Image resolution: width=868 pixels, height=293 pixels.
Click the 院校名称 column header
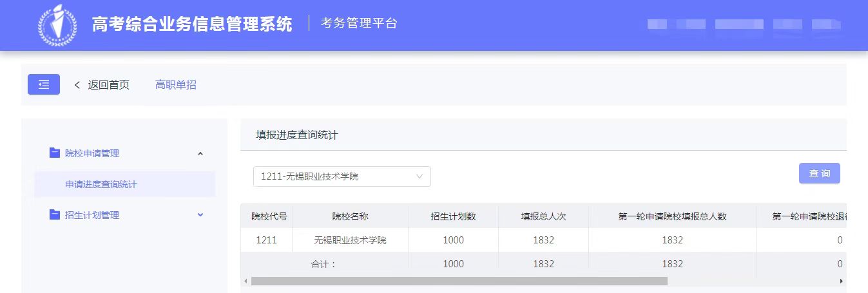click(x=350, y=216)
